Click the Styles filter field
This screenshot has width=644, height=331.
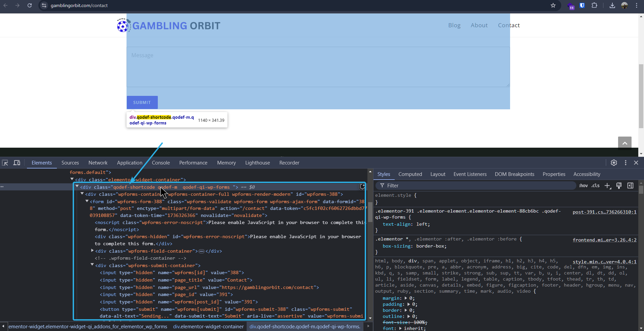click(x=476, y=186)
